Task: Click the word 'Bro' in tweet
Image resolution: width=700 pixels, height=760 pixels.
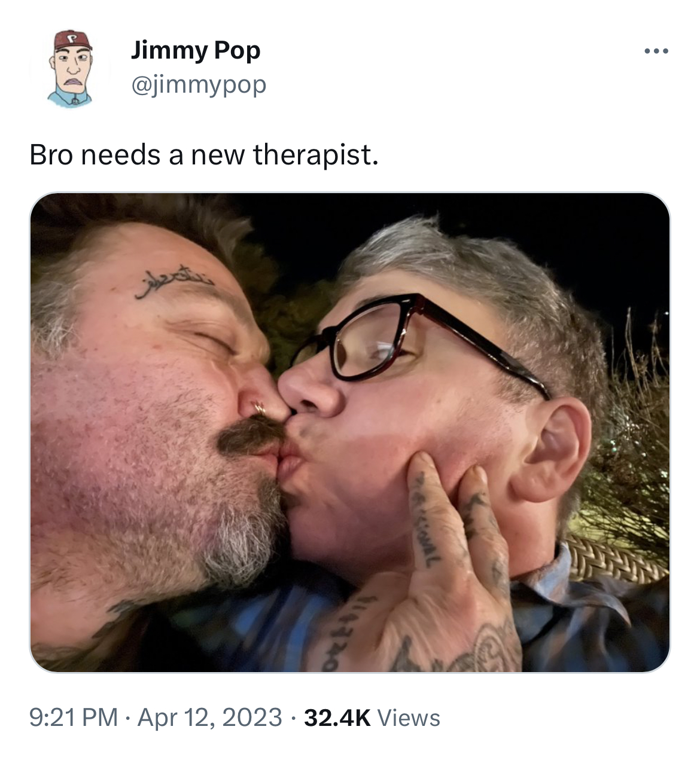Action: click(x=51, y=155)
